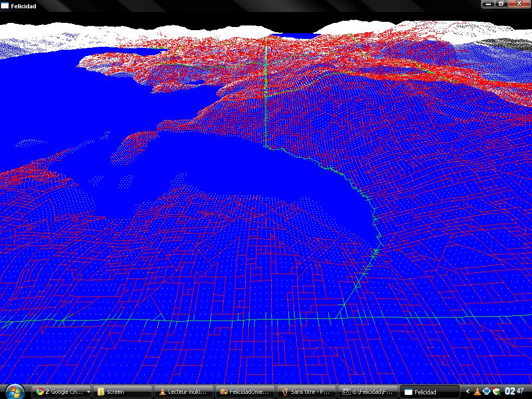Click the Felicidad title bar text
This screenshot has height=399, width=532.
pyautogui.click(x=23, y=7)
